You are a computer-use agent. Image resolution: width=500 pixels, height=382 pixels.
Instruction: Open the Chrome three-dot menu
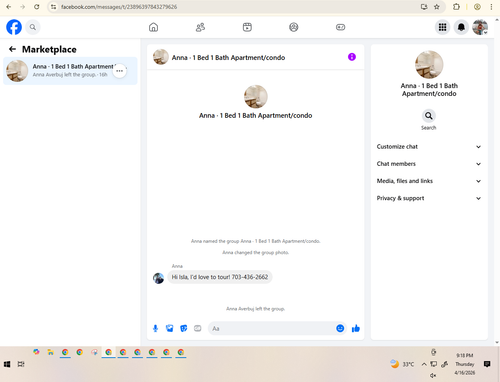(x=491, y=7)
